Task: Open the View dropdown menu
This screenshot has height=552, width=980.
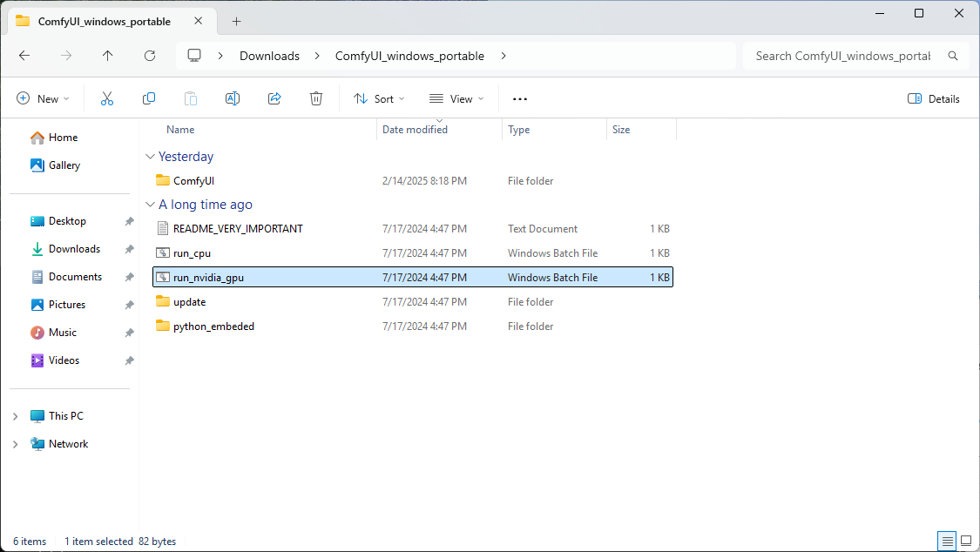Action: [456, 98]
